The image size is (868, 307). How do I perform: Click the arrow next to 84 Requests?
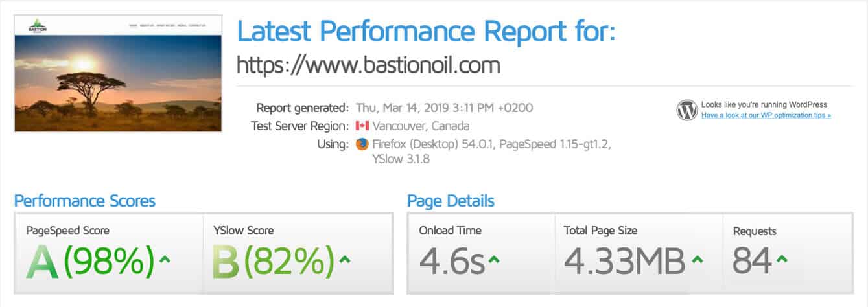pyautogui.click(x=781, y=260)
